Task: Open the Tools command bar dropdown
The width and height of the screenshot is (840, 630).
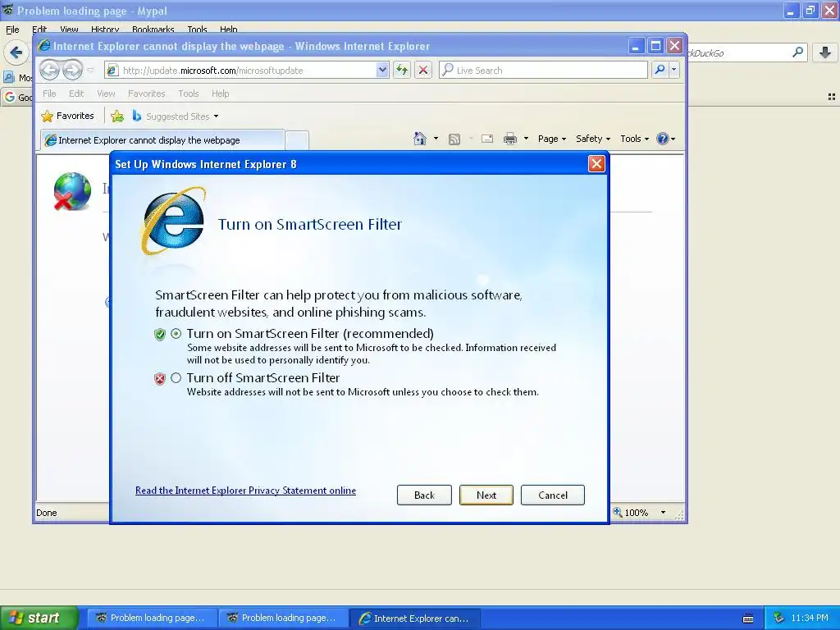Action: pyautogui.click(x=634, y=139)
